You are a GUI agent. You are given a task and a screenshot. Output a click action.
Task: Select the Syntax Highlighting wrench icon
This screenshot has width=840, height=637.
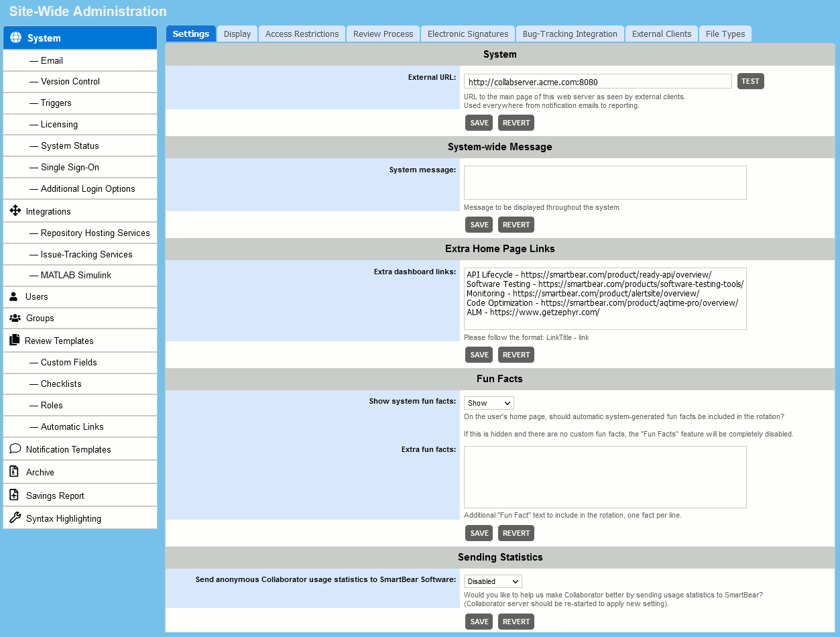pyautogui.click(x=15, y=518)
